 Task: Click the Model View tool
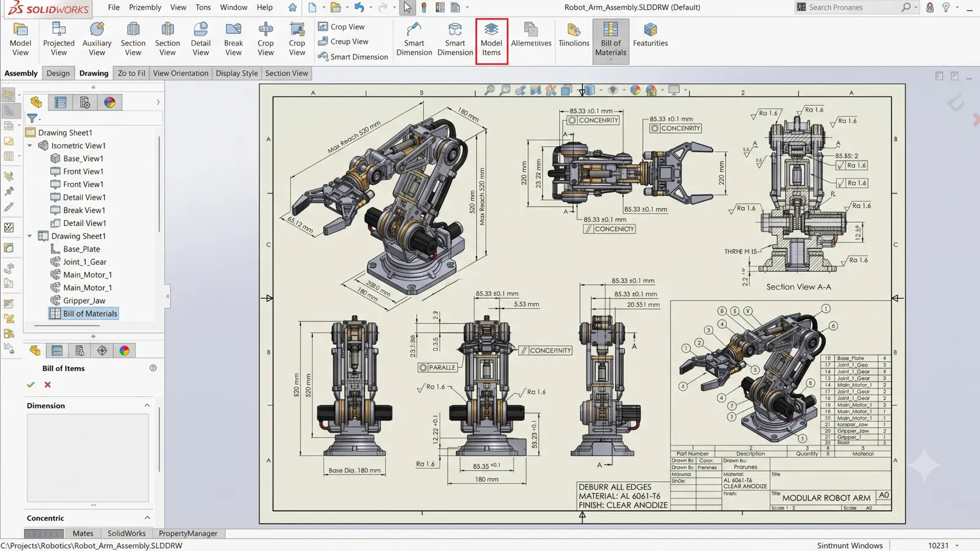coord(20,39)
